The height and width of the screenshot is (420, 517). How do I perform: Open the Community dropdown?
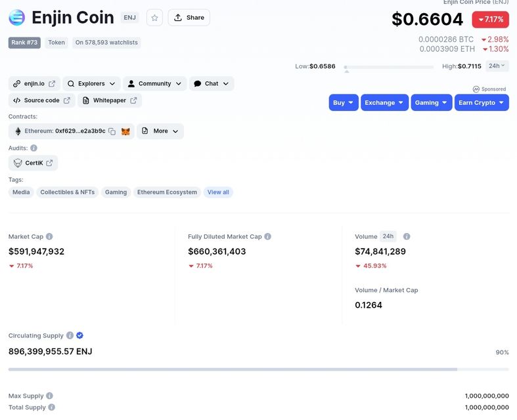point(155,84)
